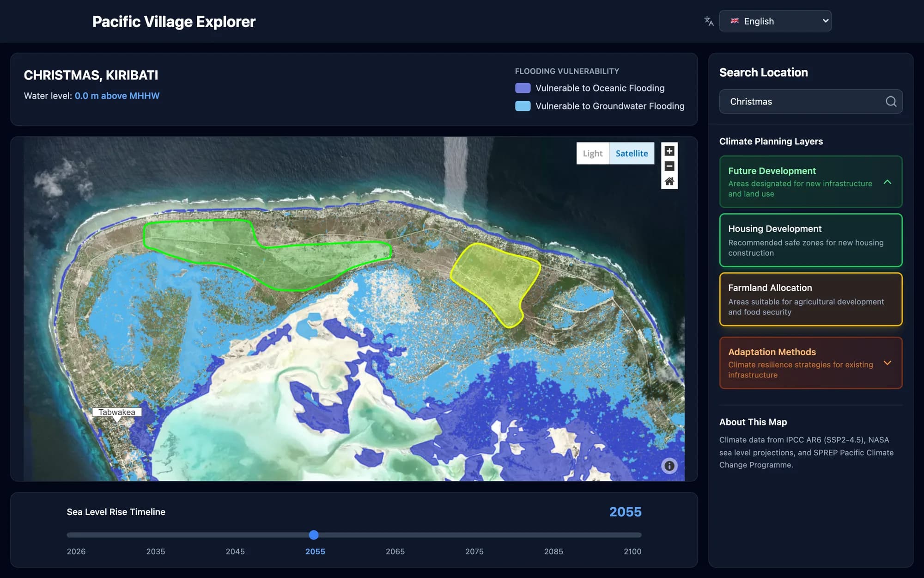Click 'Sea Level Rise Timeline' label

116,512
